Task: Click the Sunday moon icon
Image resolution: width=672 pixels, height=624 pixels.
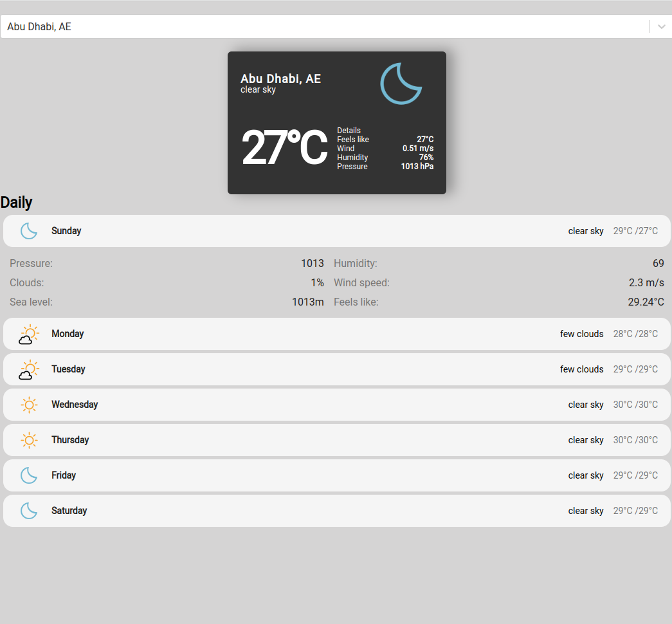Action: coord(29,231)
